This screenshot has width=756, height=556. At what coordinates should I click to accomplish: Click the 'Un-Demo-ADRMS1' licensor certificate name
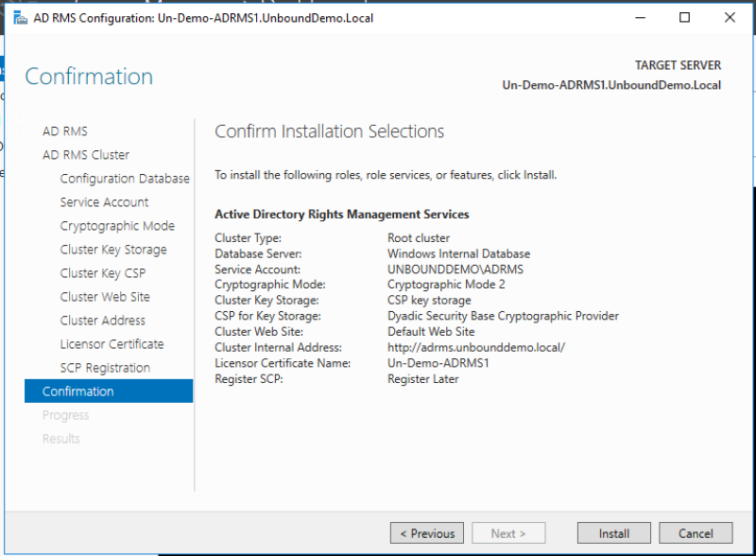438,363
